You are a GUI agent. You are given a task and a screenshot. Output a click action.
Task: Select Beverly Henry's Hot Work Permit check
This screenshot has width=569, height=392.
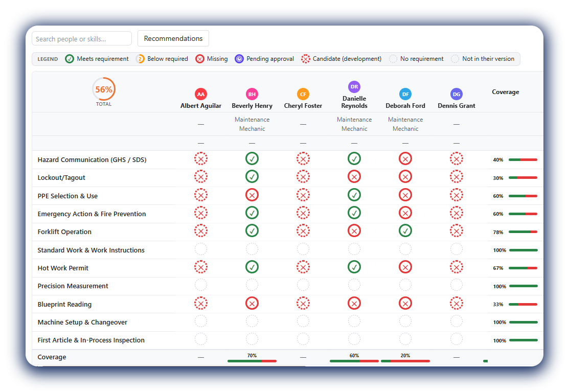252,267
